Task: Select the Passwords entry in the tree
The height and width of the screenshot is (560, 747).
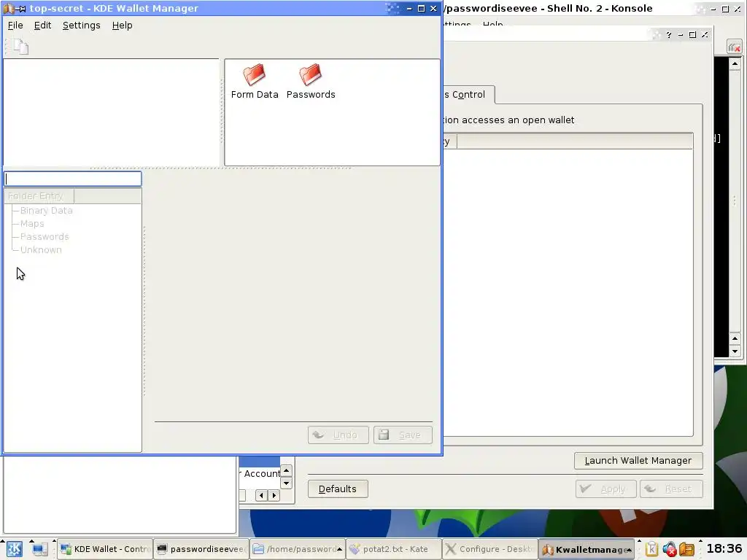Action: (44, 237)
